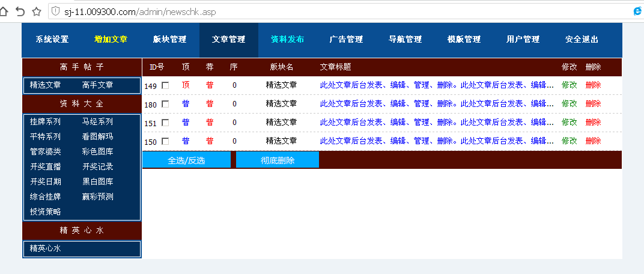Open the 模版管理 menu item
The width and height of the screenshot is (644, 274).
tap(464, 40)
